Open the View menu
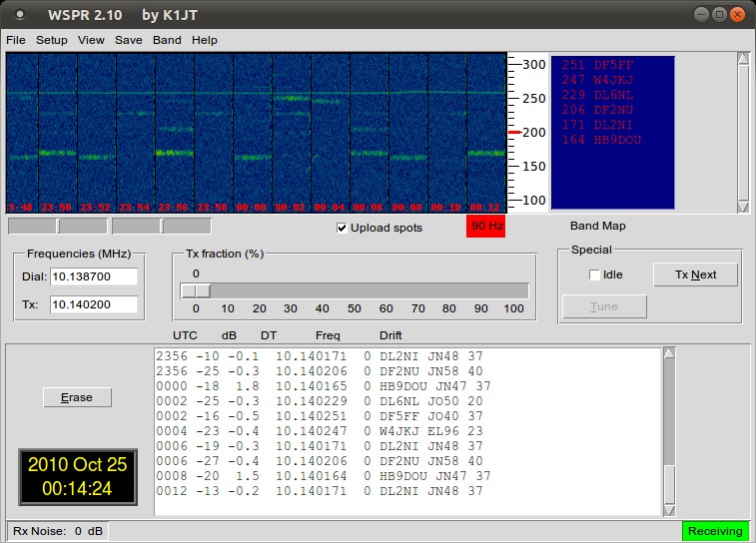This screenshot has height=543, width=756. [91, 40]
